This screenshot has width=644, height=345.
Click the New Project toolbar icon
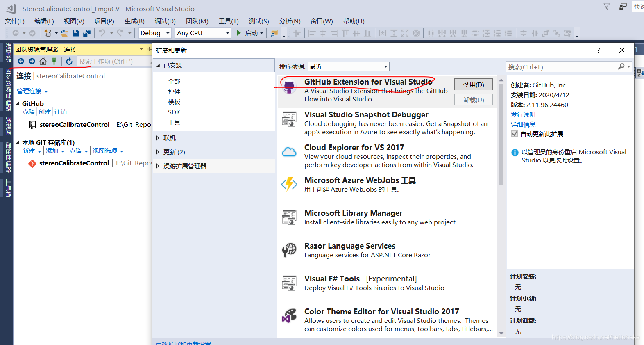pyautogui.click(x=48, y=33)
